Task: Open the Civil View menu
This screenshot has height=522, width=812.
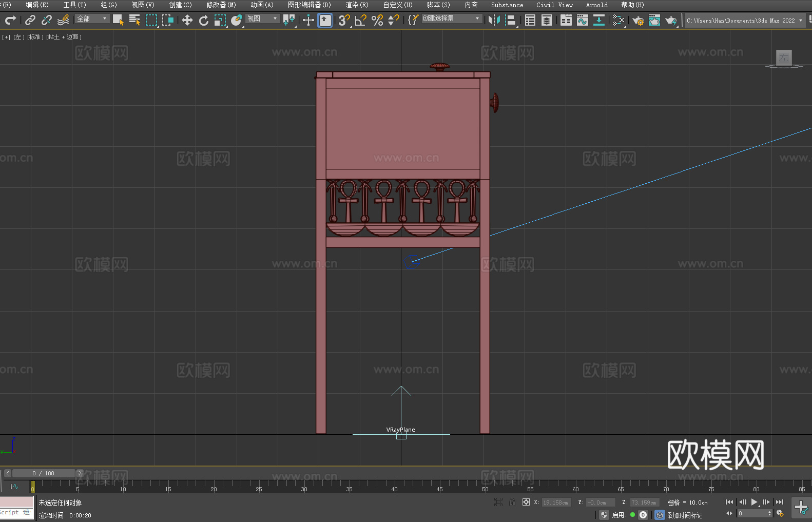Action: point(554,5)
